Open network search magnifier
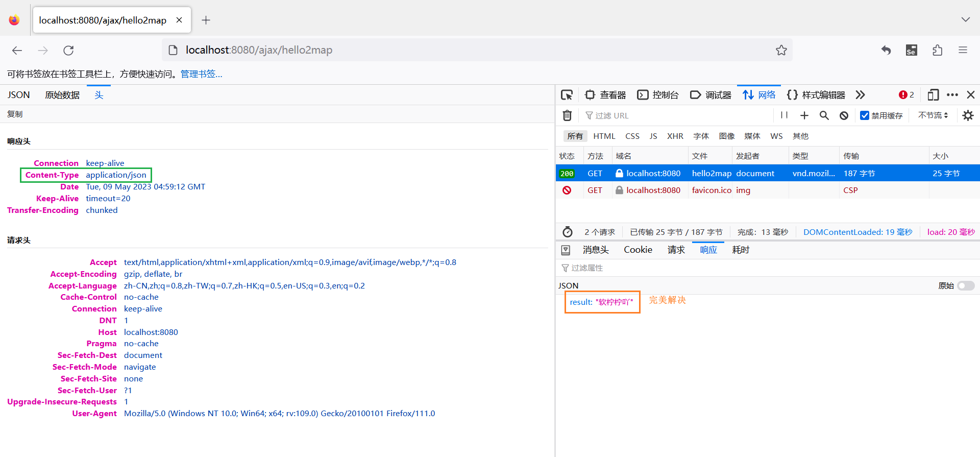 (x=824, y=115)
